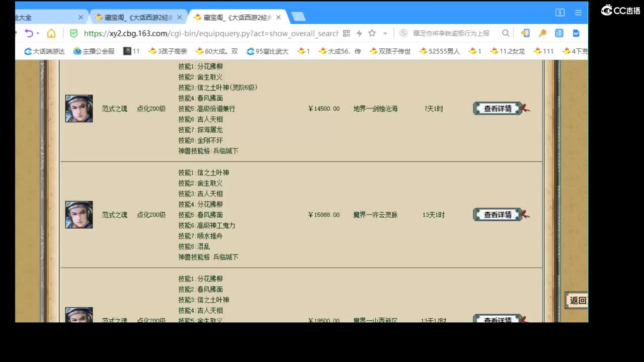
Task: Open bookmark labeled 11 with dark icon
Action: (x=131, y=51)
